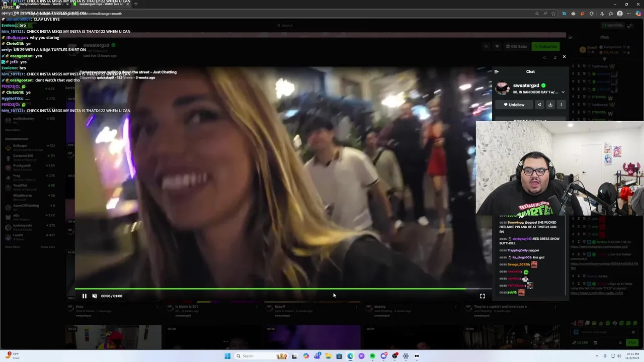Open the browser profile avatar
The width and height of the screenshot is (644, 362).
pyautogui.click(x=620, y=14)
